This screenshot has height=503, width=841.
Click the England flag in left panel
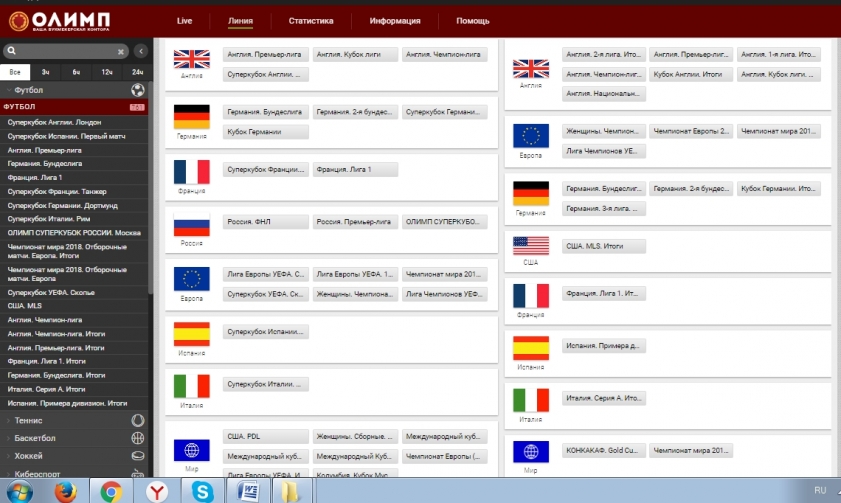point(191,59)
